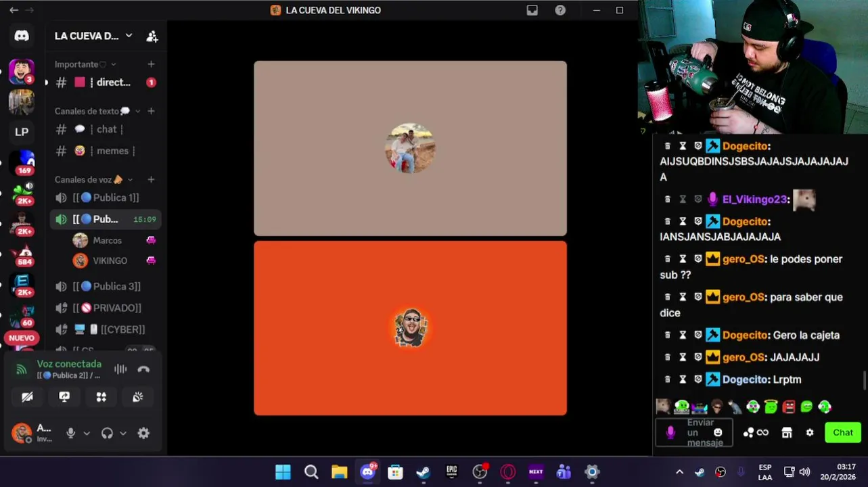Click gero_OS username in 'le podes poner' message
Image resolution: width=868 pixels, height=487 pixels.
tap(743, 259)
